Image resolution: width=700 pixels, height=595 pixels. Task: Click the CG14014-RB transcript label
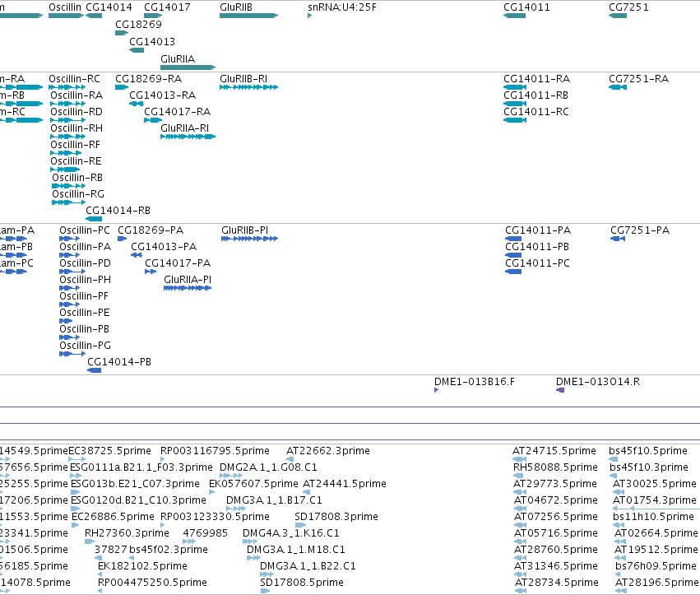pos(118,211)
